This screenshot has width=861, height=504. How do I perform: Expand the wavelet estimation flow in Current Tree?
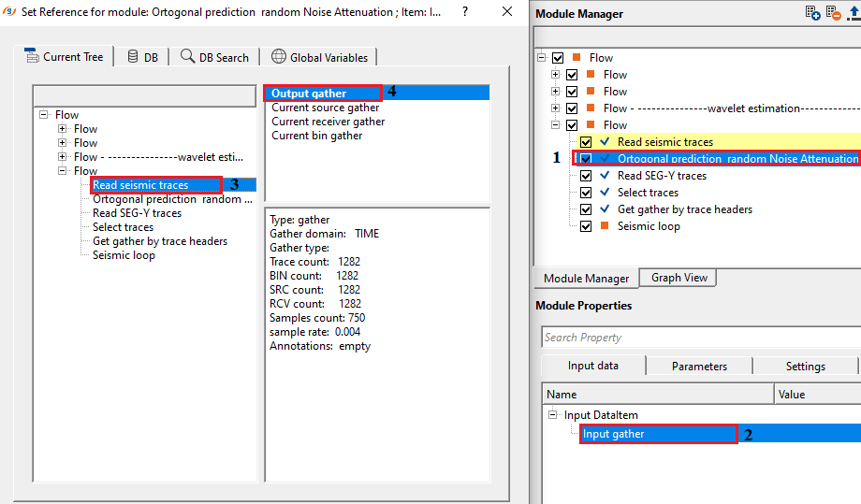coord(63,157)
